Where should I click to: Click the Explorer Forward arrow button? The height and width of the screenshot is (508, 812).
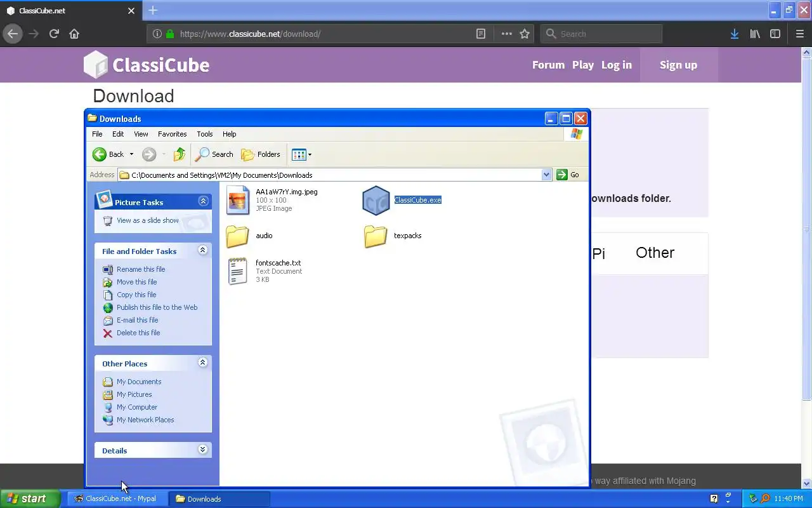(x=148, y=154)
